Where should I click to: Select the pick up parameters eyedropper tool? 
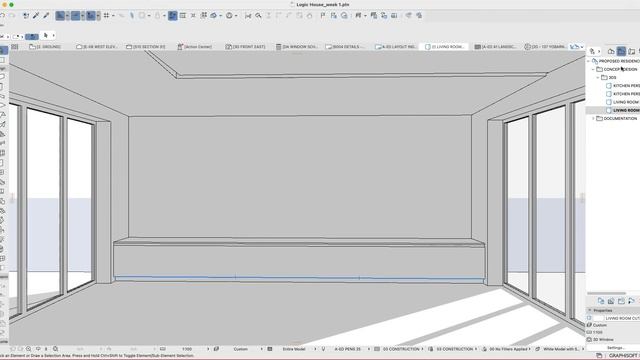pos(36,16)
